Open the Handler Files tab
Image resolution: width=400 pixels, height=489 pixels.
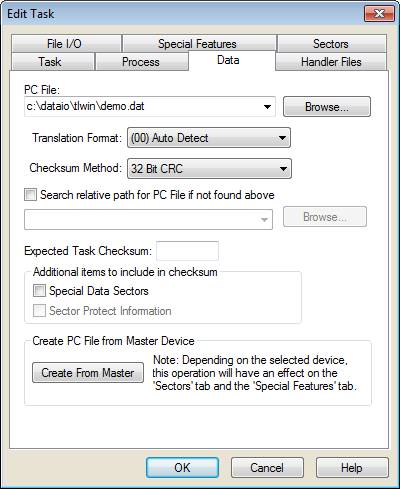331,62
